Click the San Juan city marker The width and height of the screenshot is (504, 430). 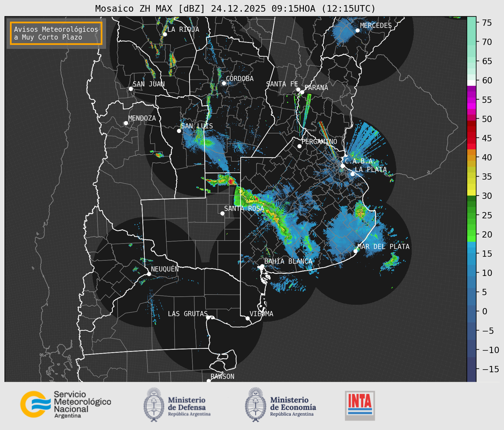click(x=131, y=89)
